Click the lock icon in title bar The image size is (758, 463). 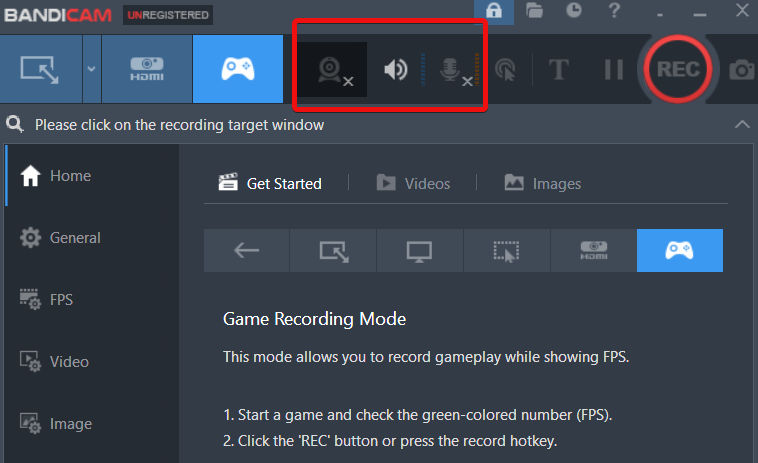pos(494,11)
